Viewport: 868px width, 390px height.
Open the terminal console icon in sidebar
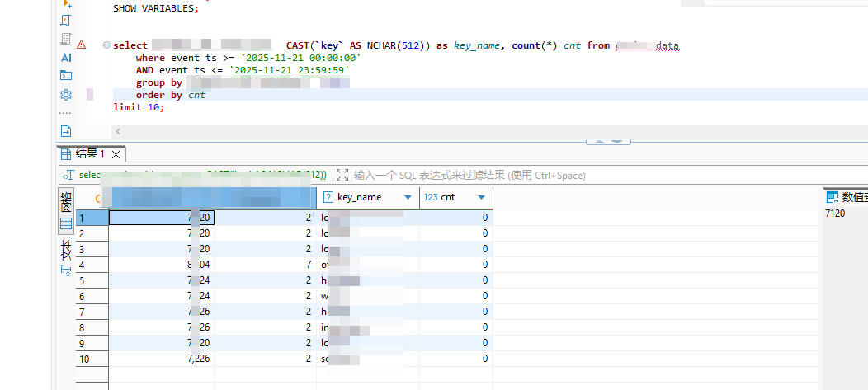click(66, 76)
